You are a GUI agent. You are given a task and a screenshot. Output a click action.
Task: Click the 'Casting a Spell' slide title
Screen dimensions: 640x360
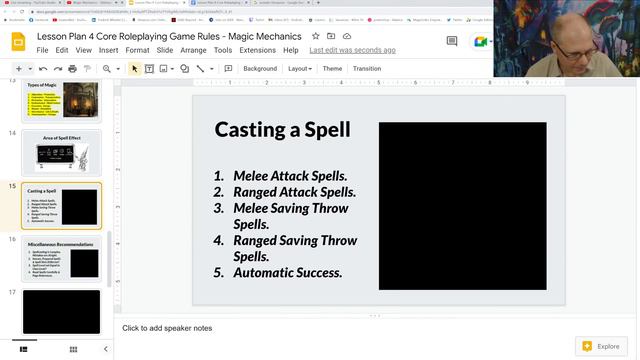coord(282,129)
